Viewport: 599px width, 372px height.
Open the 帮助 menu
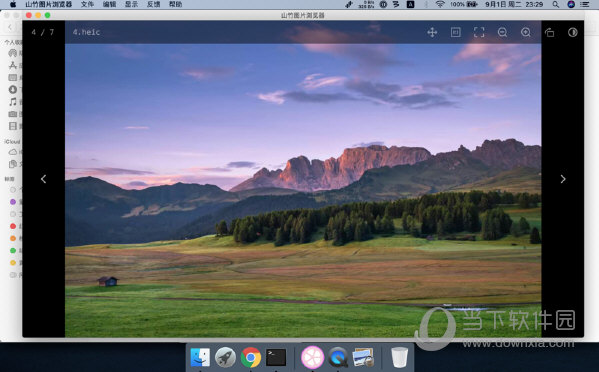point(176,4)
